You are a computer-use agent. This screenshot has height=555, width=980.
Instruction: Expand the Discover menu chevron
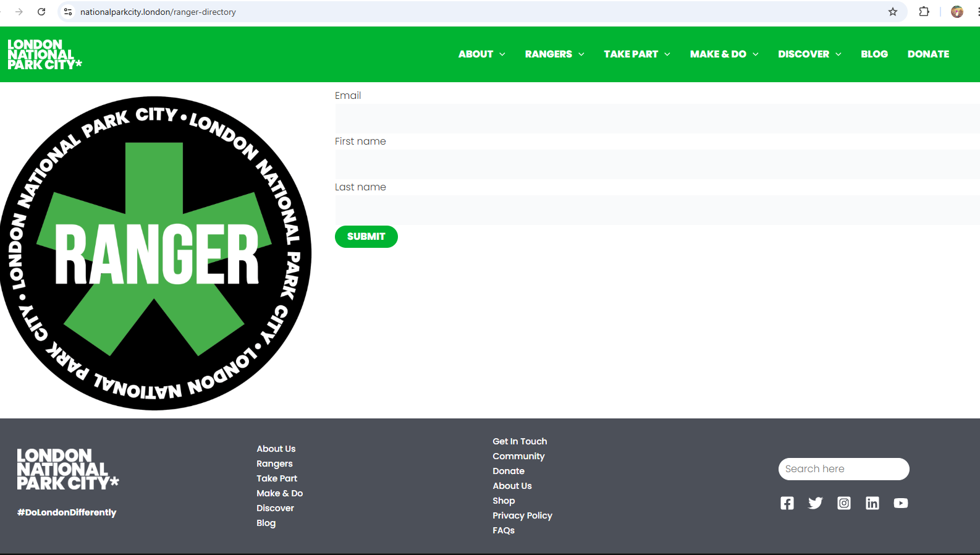(838, 54)
